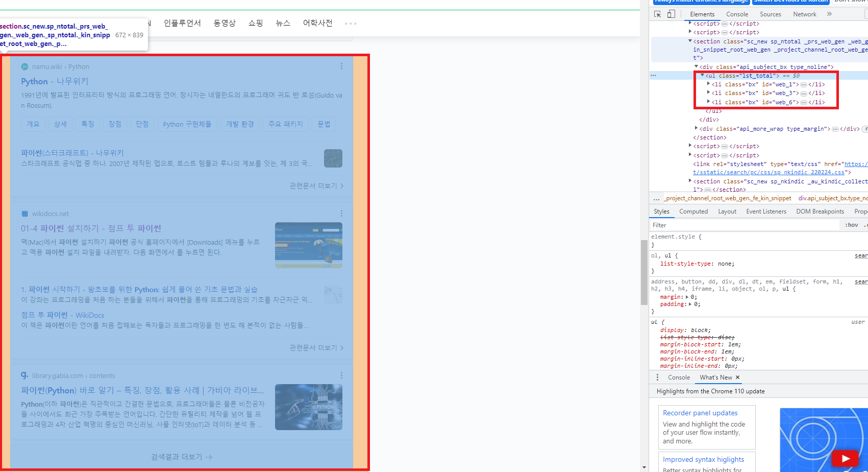868x472 pixels.
Task: Expand the div api_more_wrap node
Action: tap(697, 129)
